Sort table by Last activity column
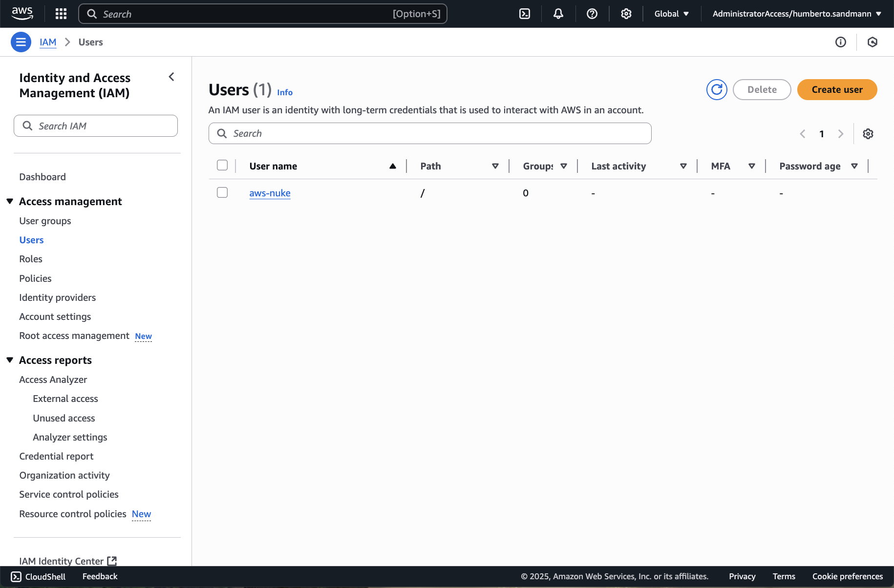The height and width of the screenshot is (588, 894). (618, 166)
